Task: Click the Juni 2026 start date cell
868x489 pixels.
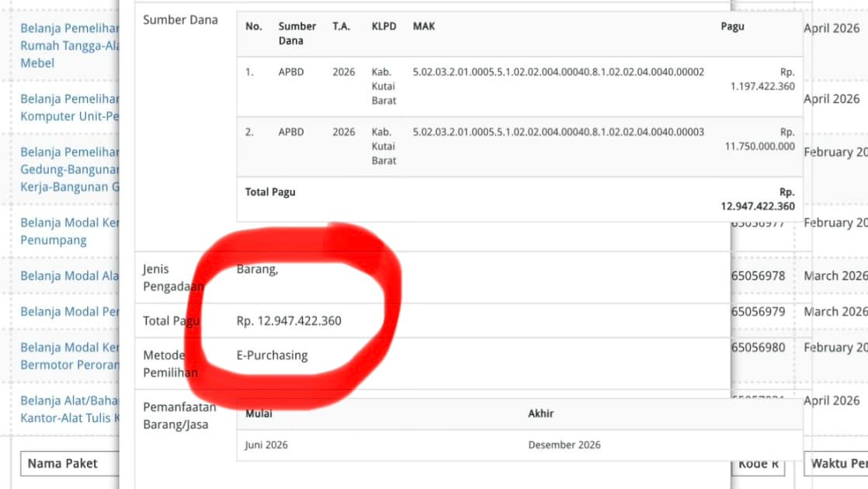Action: tap(266, 445)
